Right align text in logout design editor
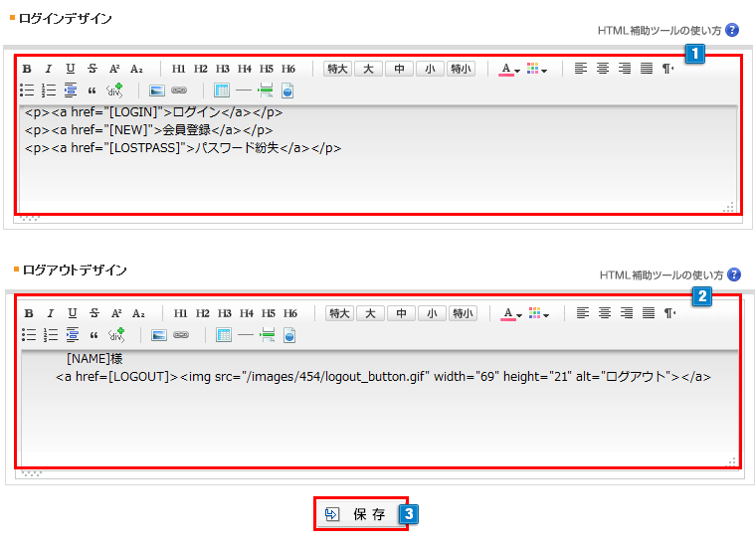 click(x=627, y=313)
